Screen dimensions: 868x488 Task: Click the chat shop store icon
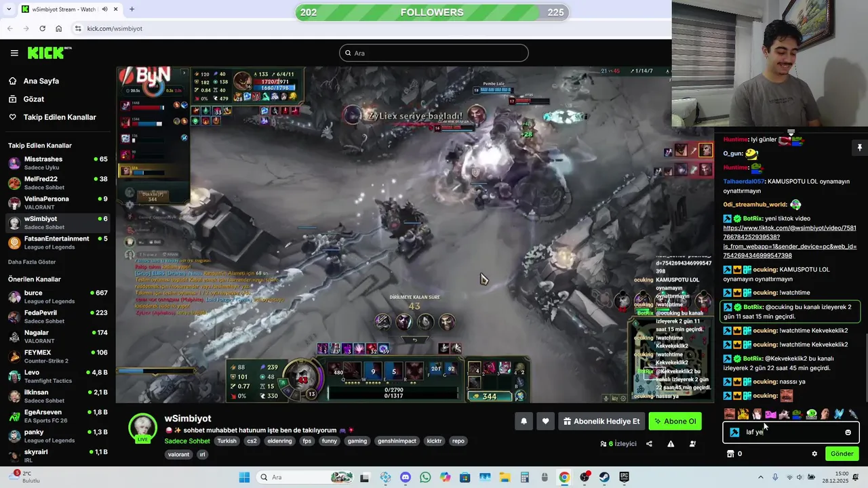pyautogui.click(x=730, y=454)
